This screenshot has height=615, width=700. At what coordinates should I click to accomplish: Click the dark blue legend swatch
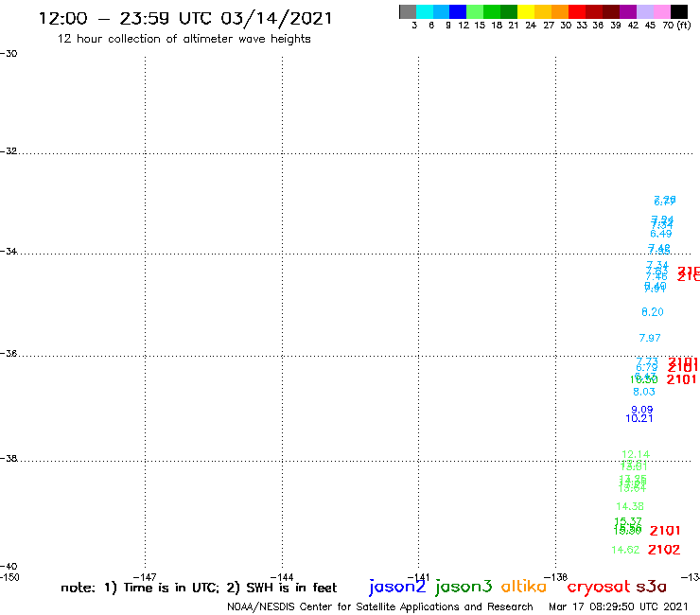coord(458,11)
